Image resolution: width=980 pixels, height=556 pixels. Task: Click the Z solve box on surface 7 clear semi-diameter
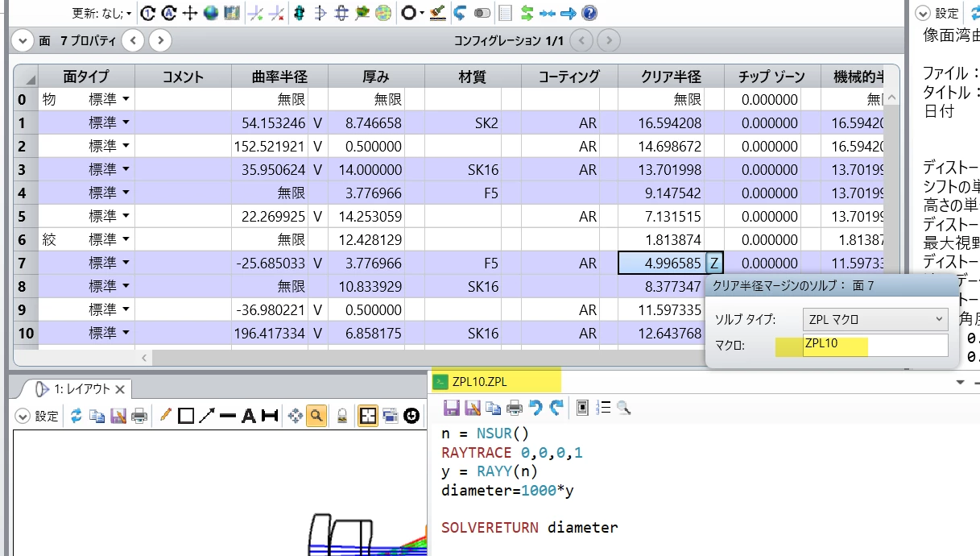[x=714, y=263]
